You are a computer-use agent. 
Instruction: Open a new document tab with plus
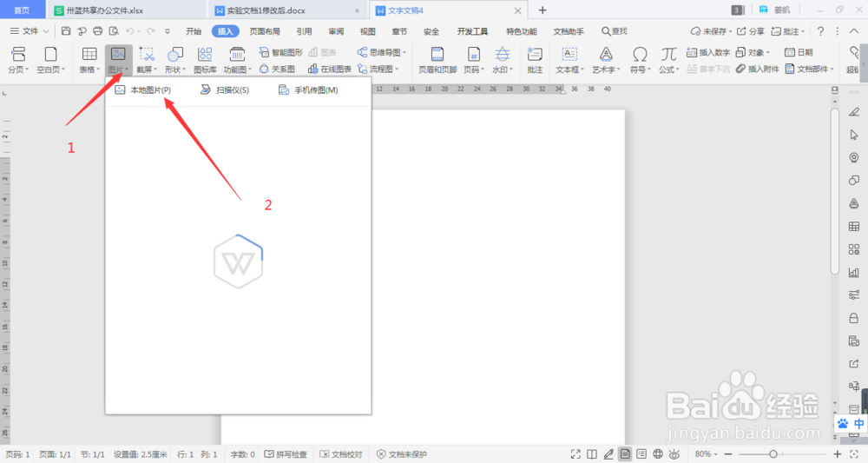click(x=542, y=10)
